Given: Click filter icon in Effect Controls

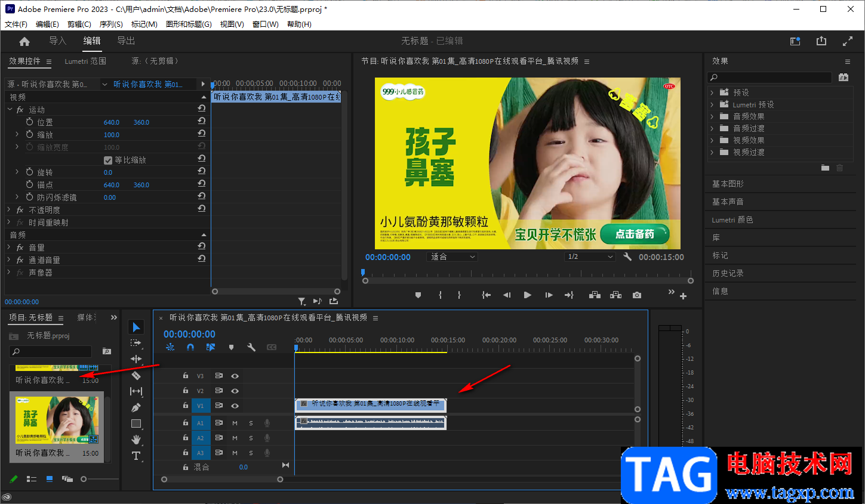Looking at the screenshot, I should point(301,301).
